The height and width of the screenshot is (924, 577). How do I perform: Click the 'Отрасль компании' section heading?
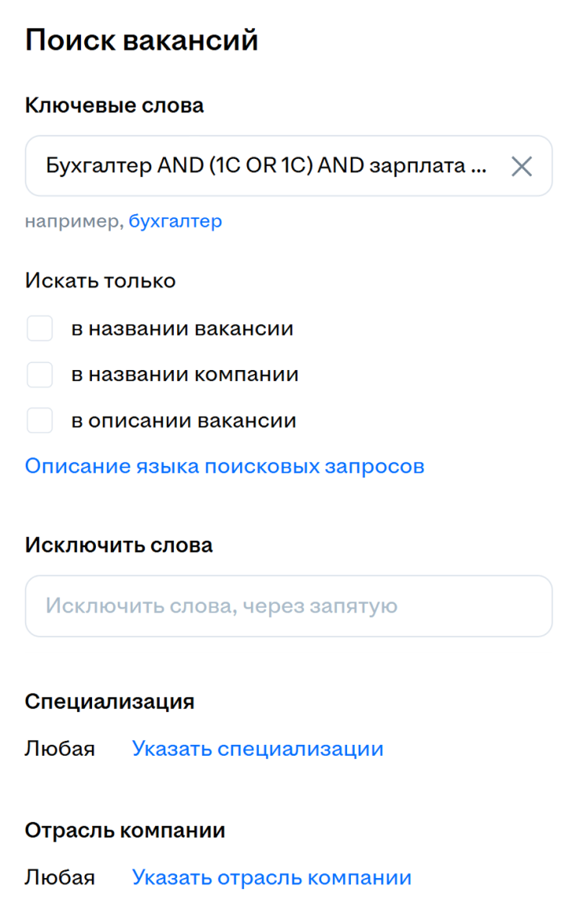click(x=125, y=831)
